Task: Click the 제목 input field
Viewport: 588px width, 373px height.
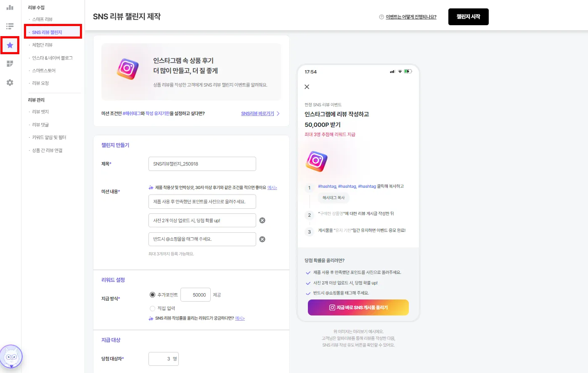Action: [202, 164]
